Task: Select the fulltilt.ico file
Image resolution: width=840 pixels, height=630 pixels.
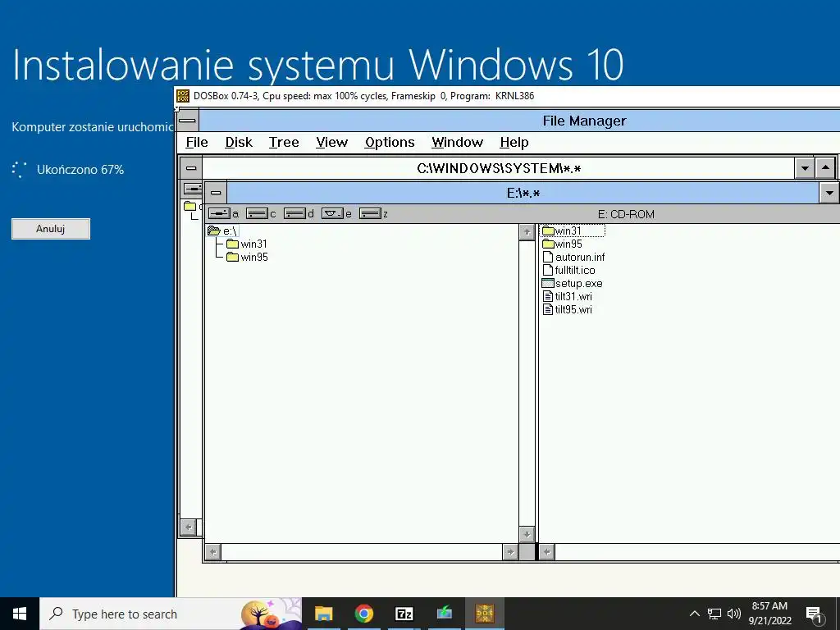Action: point(569,270)
